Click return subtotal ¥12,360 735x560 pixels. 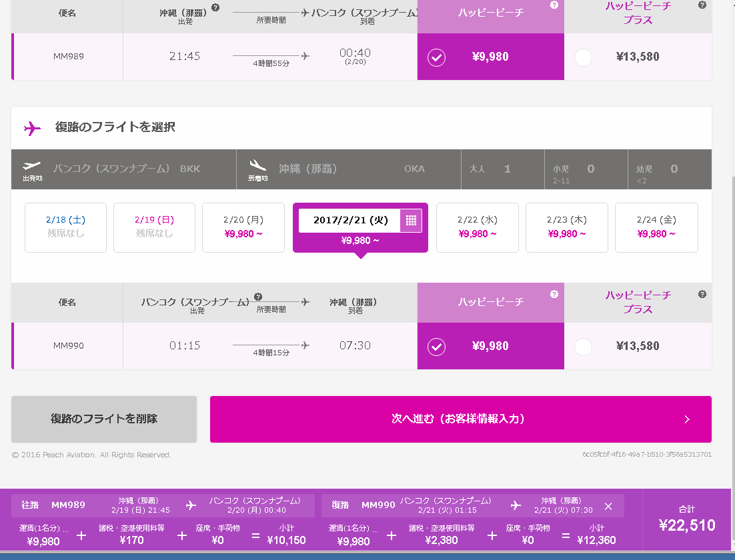pyautogui.click(x=596, y=540)
